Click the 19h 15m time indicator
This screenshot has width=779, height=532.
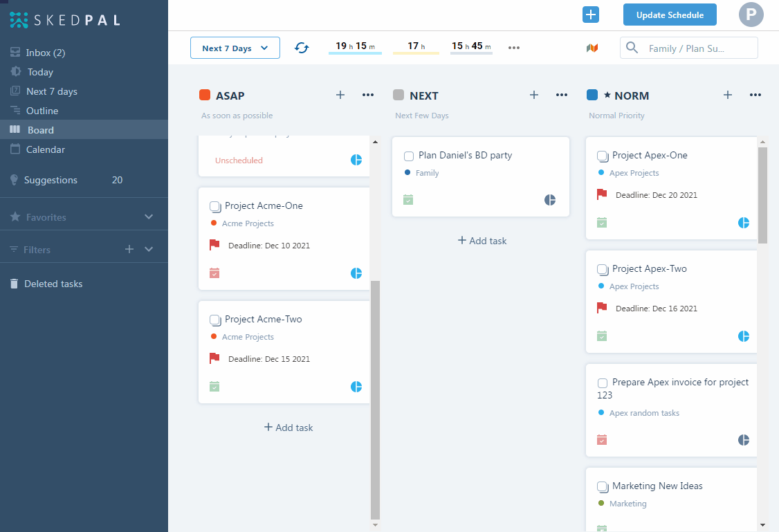(355, 47)
